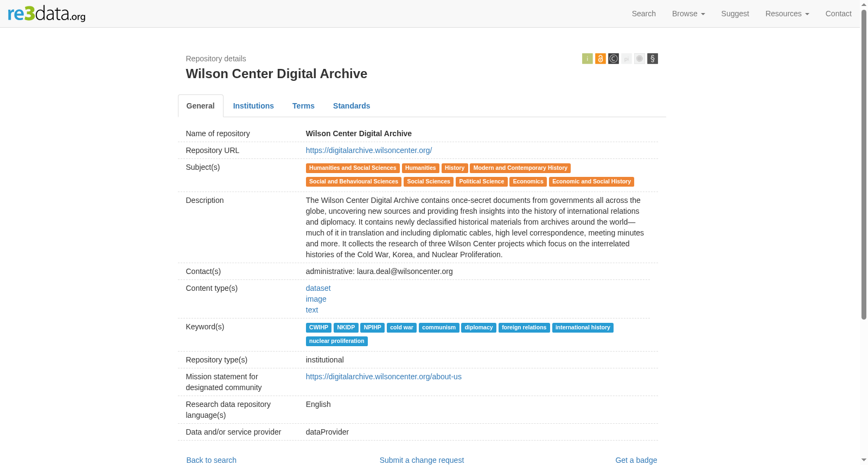Click the CWIHP keyword tag
The width and height of the screenshot is (868, 465).
click(318, 328)
